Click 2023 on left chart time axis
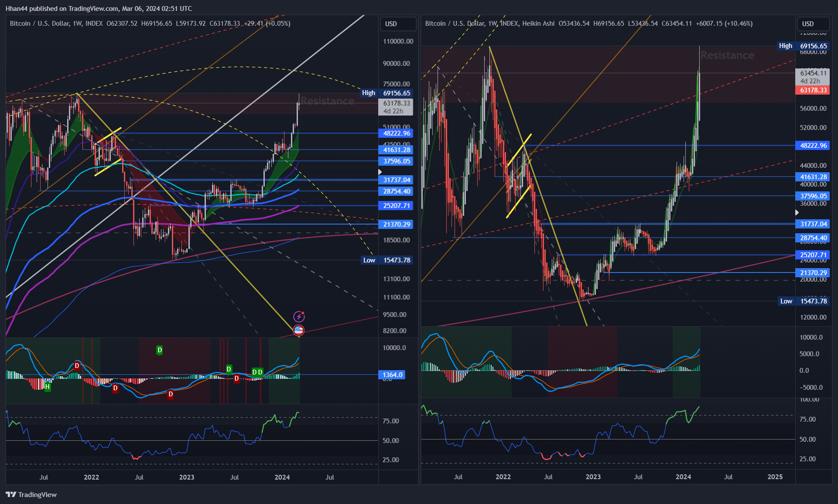Image resolution: width=838 pixels, height=504 pixels. pyautogui.click(x=187, y=477)
